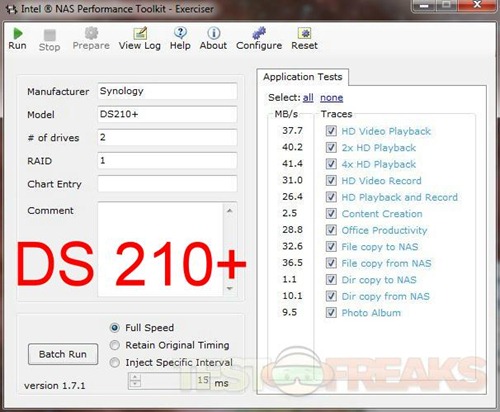Toggle HD Playback and Record checkbox

(x=331, y=197)
